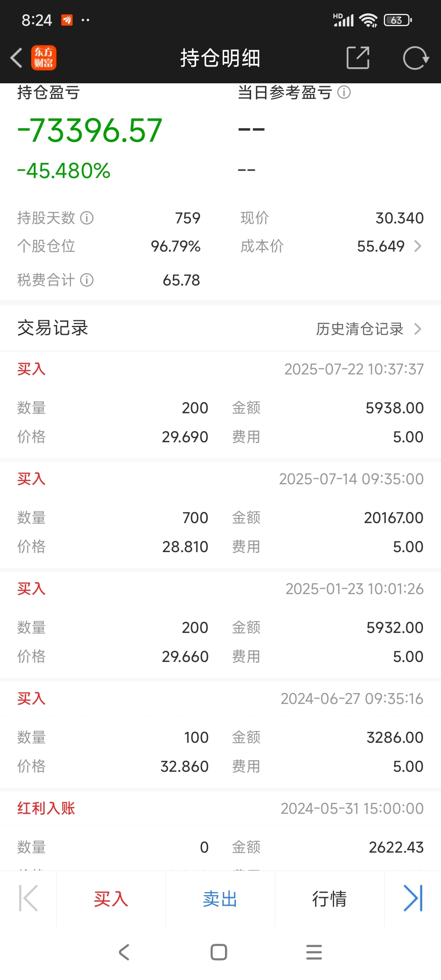Image resolution: width=441 pixels, height=980 pixels.
Task: Open the 行情 tab
Action: [x=330, y=899]
